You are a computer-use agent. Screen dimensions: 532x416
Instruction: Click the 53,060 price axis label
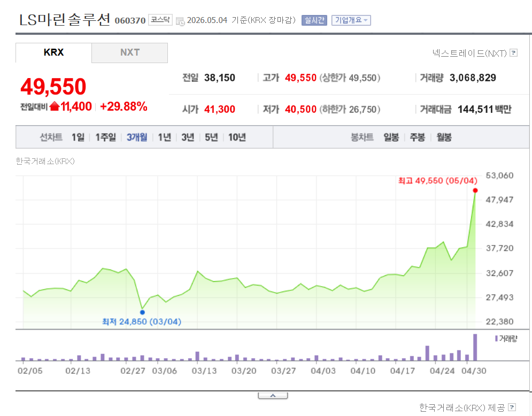pyautogui.click(x=499, y=175)
